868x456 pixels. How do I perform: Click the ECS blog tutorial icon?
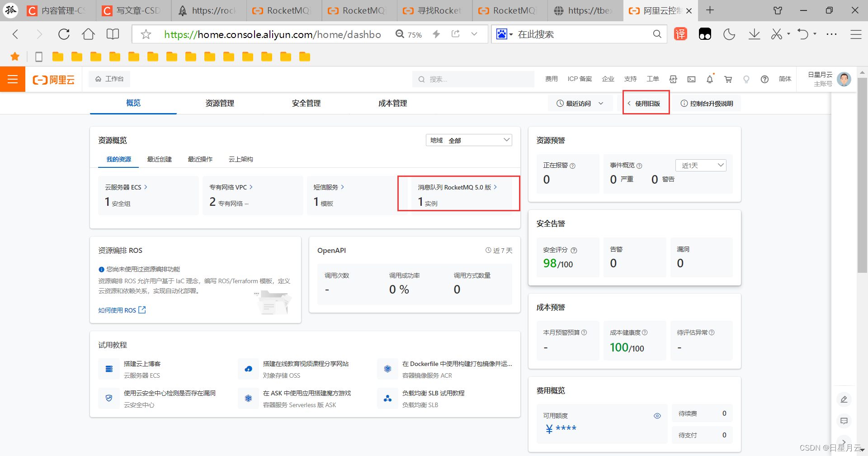(x=109, y=369)
